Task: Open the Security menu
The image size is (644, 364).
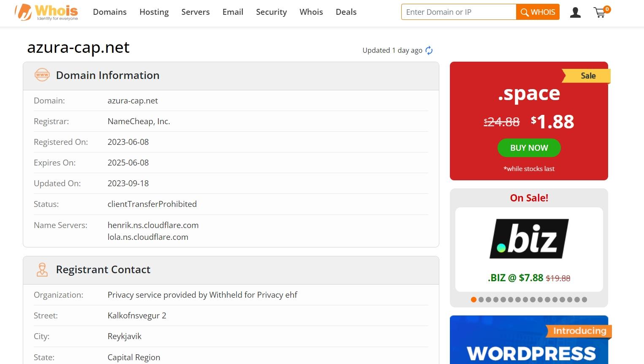Action: tap(271, 12)
